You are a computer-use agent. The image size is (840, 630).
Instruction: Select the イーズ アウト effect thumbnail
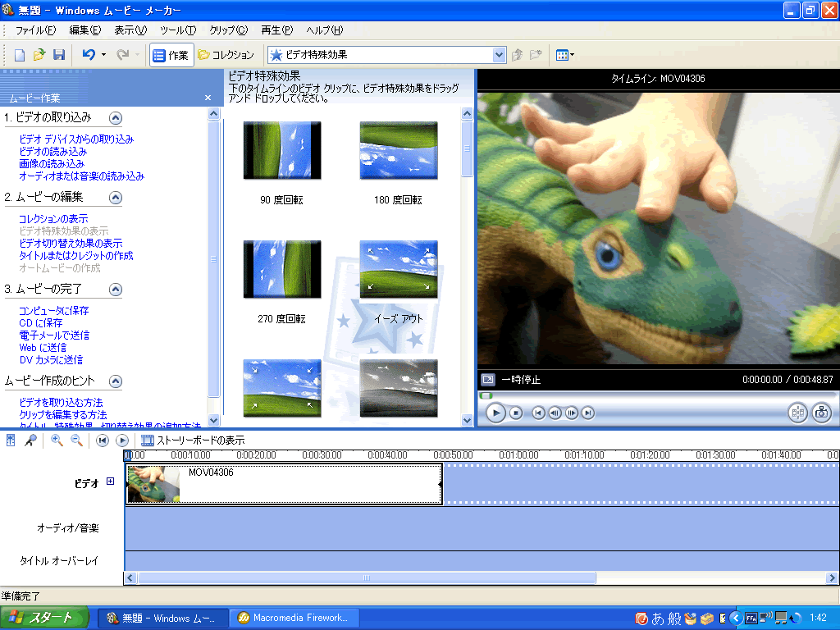point(399,269)
